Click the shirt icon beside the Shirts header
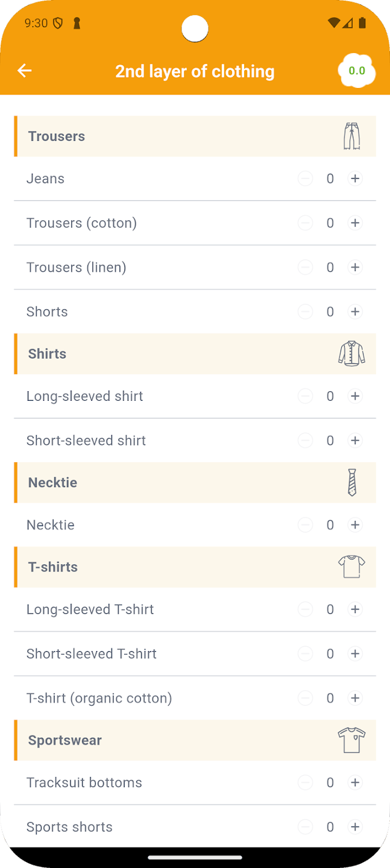Viewport: 390px width, 868px height. tap(351, 354)
